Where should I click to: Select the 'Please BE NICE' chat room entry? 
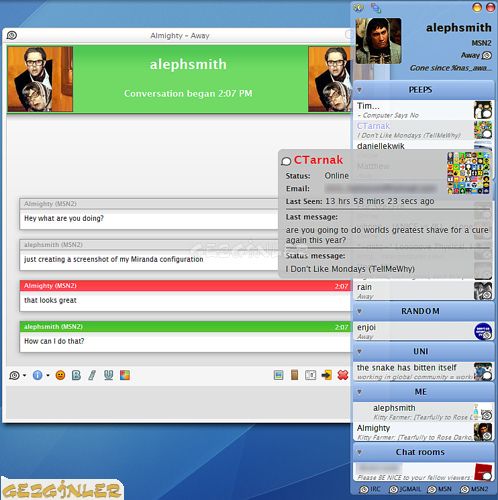point(423,472)
